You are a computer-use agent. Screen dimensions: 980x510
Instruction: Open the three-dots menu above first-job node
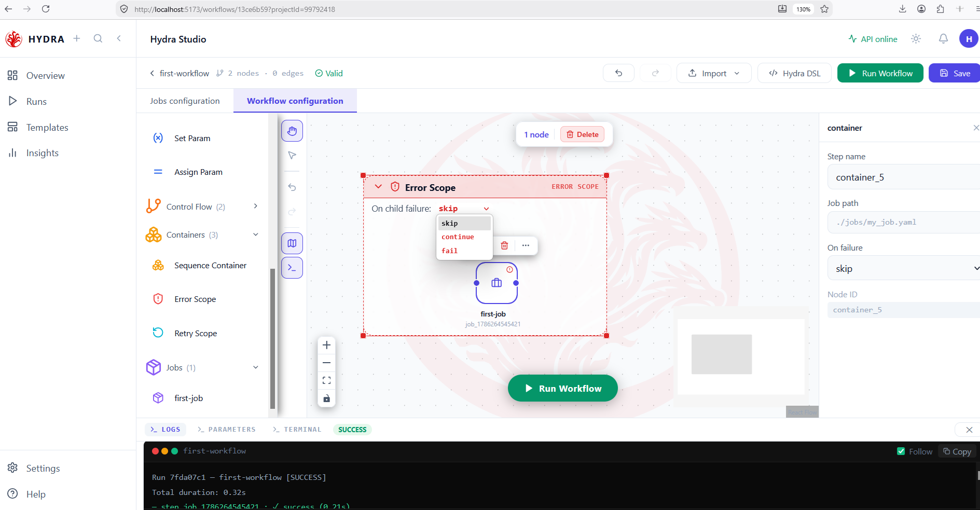click(526, 245)
